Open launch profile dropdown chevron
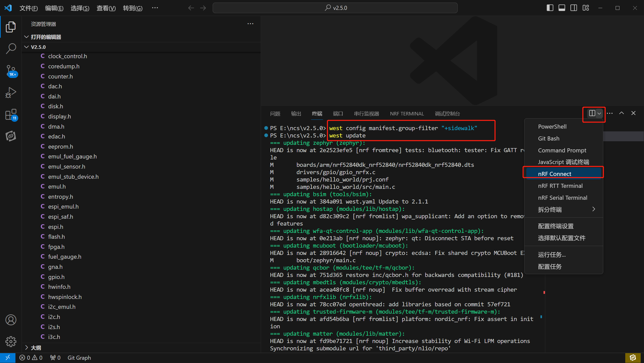Image resolution: width=644 pixels, height=363 pixels. (x=599, y=113)
